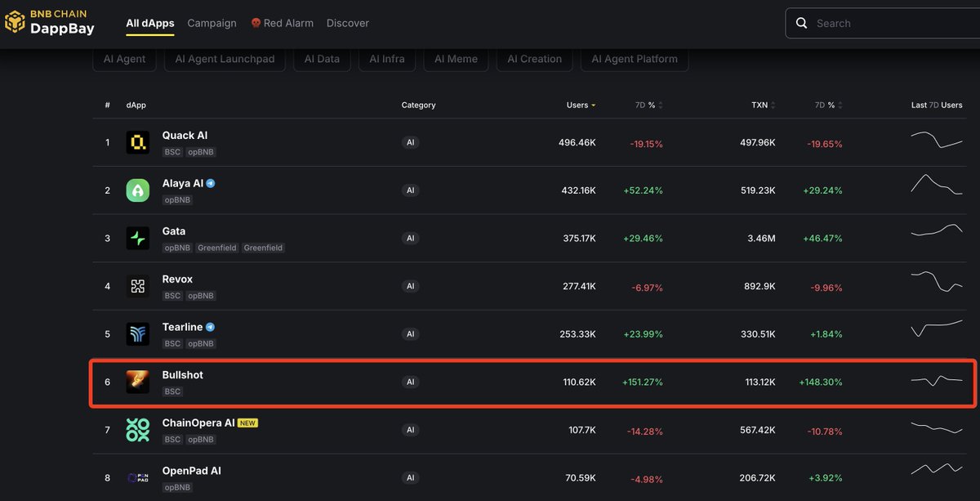Select the 3.46M TXN value
The width and height of the screenshot is (980, 501).
[x=760, y=239]
